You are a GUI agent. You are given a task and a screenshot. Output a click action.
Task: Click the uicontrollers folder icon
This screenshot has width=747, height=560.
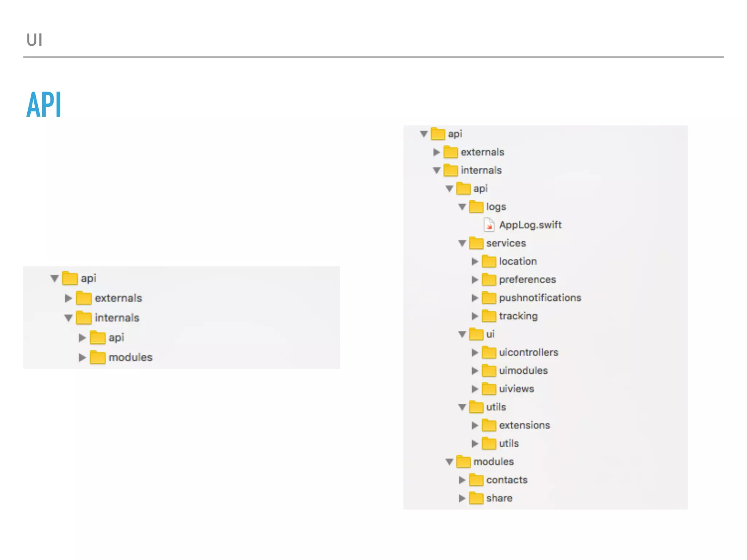click(489, 352)
